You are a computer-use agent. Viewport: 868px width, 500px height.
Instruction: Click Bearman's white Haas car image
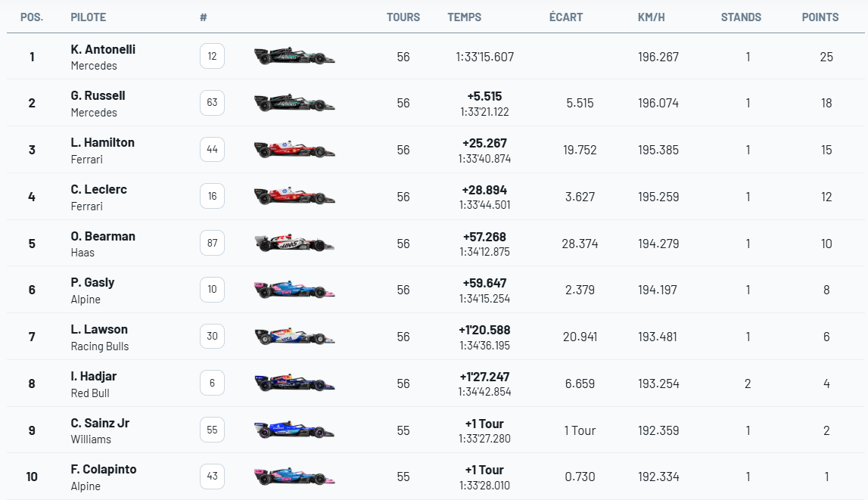pos(294,244)
